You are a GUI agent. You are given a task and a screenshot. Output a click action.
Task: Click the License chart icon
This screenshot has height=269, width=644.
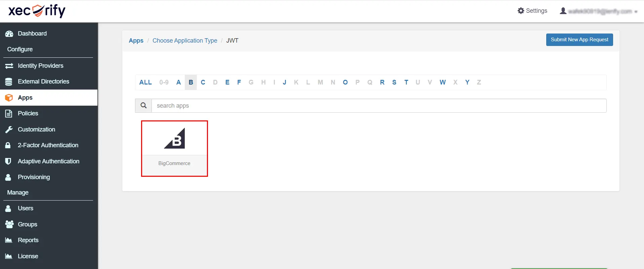pyautogui.click(x=9, y=256)
